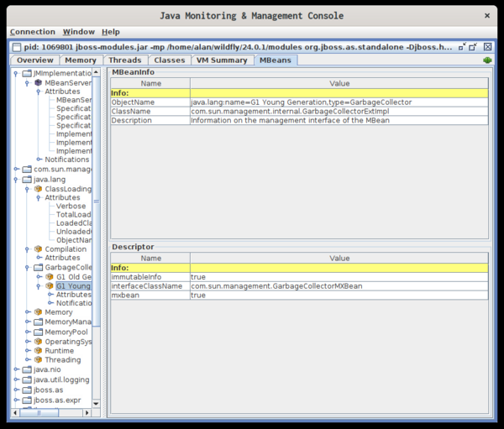Screen dimensions: 504x429
Task: Click the tree panel horizontal scrollbar
Action: click(x=42, y=412)
